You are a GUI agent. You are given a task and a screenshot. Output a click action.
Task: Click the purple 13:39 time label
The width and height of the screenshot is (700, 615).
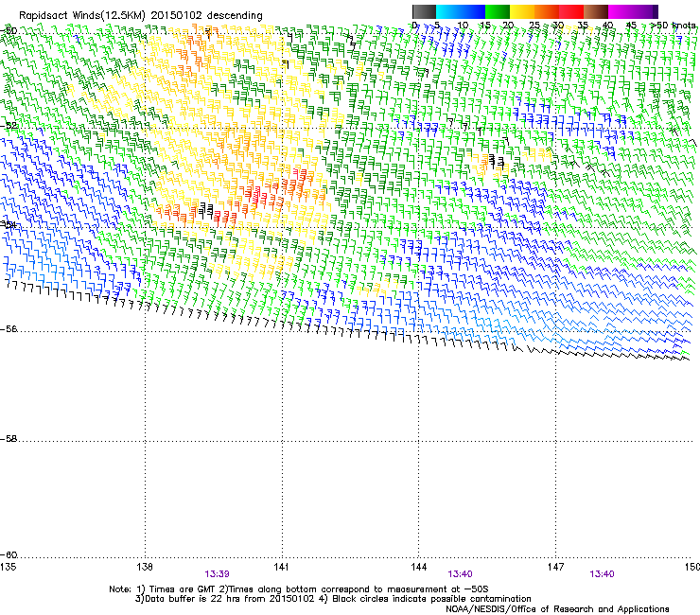click(x=217, y=574)
